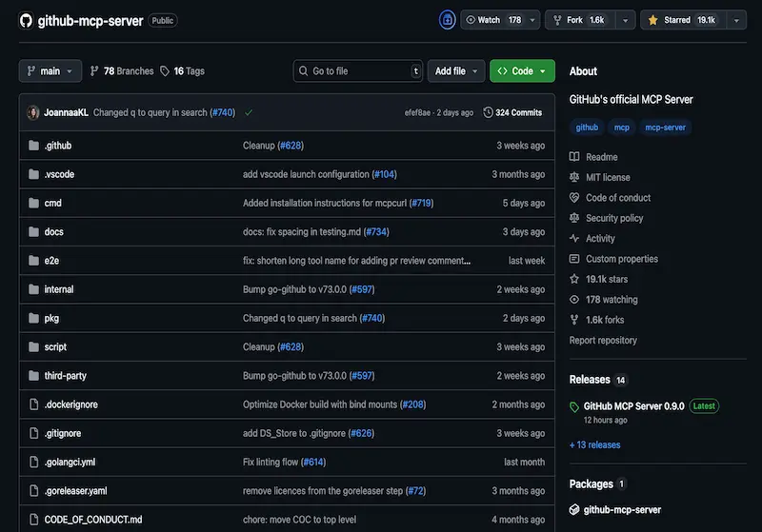Click the Readme book icon
The height and width of the screenshot is (532, 762).
pos(574,157)
